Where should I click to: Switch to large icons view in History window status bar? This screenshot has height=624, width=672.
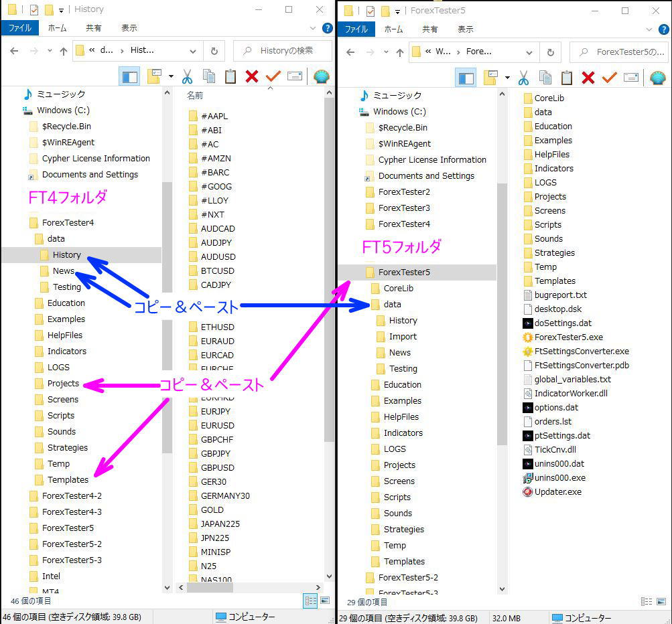pyautogui.click(x=326, y=601)
